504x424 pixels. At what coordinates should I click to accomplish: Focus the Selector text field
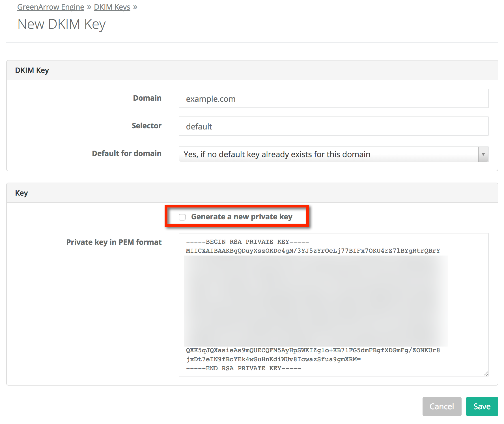click(333, 126)
